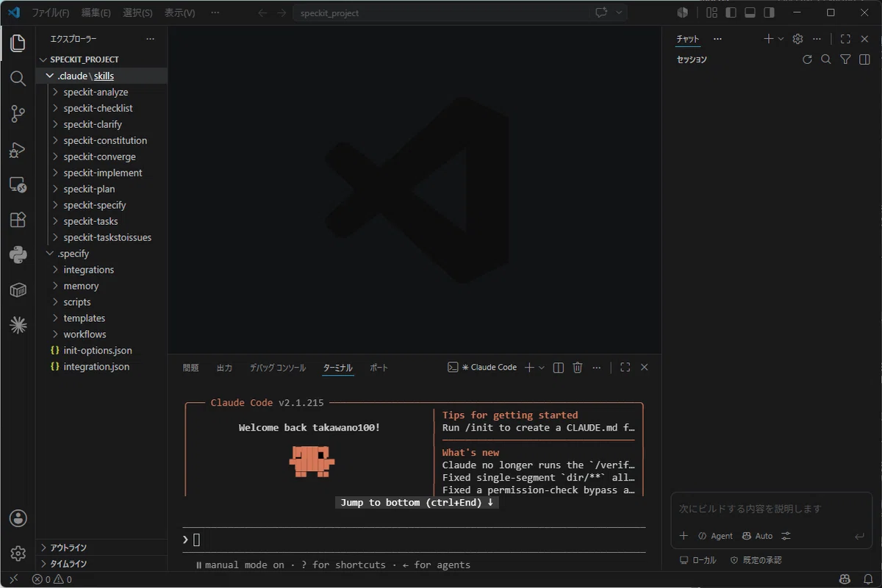
Task: Kill terminal with the trash icon
Action: coord(578,367)
